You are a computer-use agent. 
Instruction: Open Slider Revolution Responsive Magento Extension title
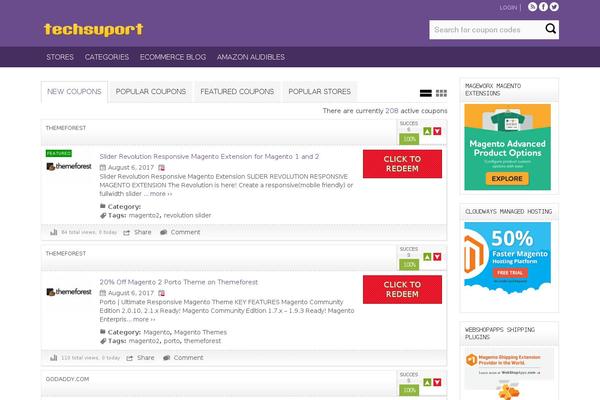[x=209, y=157]
